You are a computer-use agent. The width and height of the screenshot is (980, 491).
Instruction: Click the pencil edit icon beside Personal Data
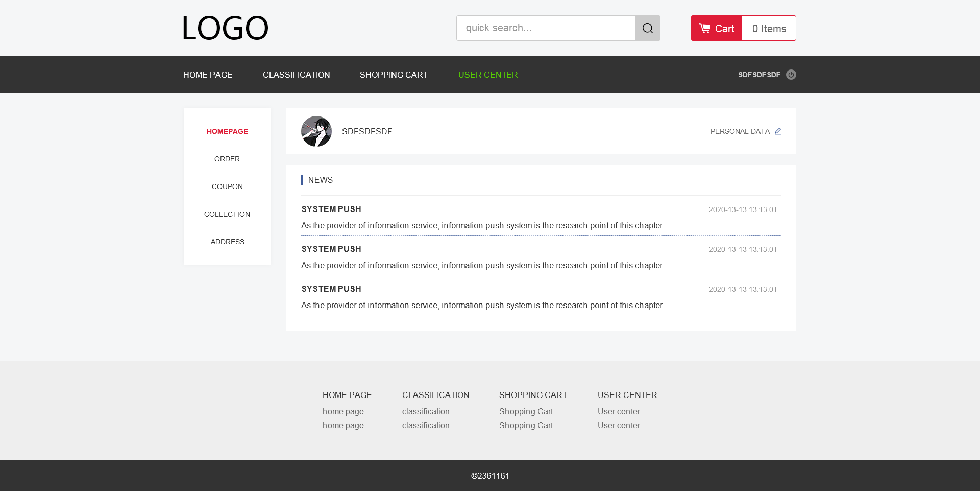[x=777, y=131]
